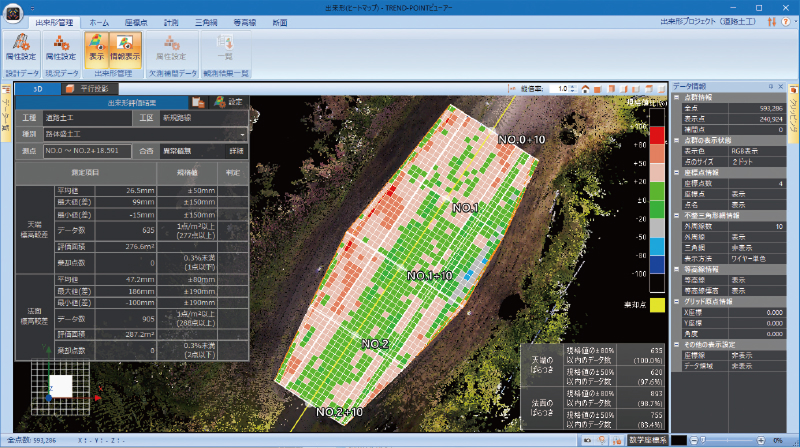Image resolution: width=800 pixels, height=448 pixels.
Task: Click the 測点 range input field
Action: 88,150
